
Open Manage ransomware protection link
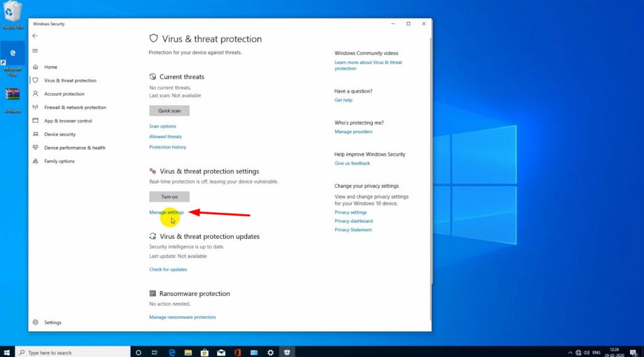182,317
